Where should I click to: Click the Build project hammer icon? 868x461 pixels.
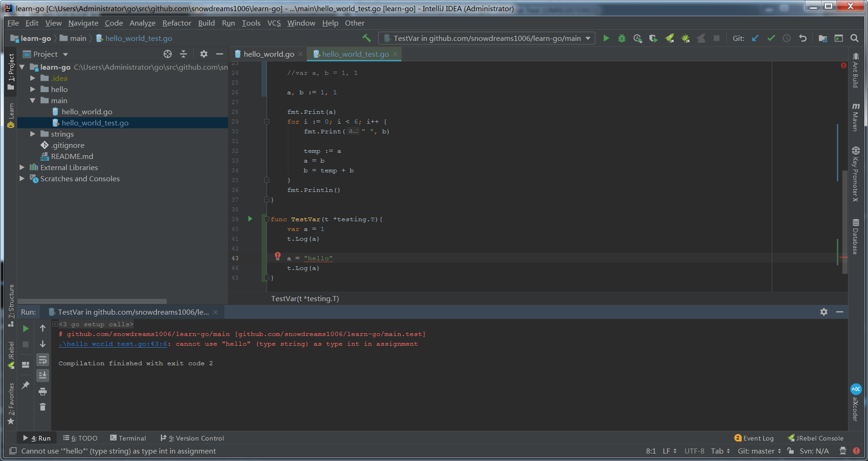tap(366, 38)
